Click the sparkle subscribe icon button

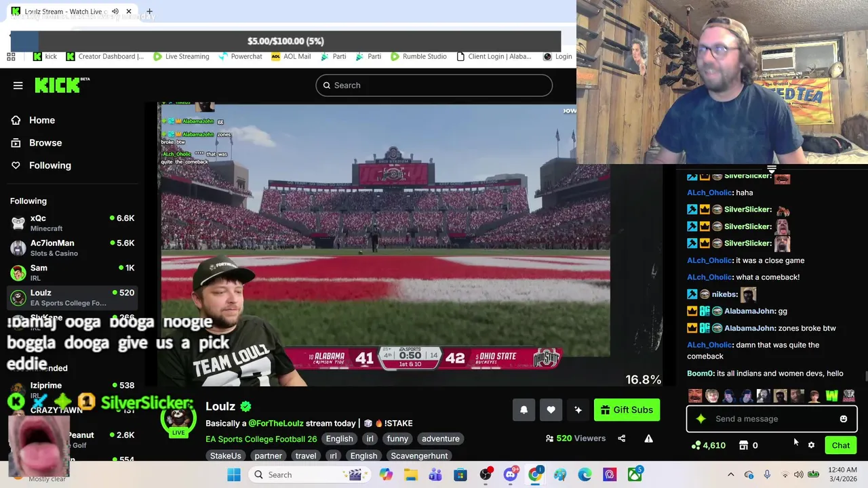578,410
